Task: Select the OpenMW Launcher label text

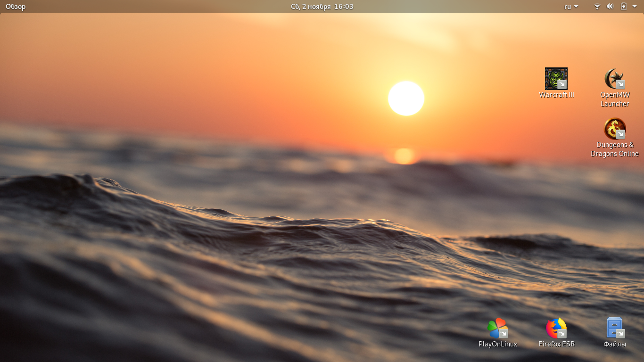Action: tap(615, 99)
